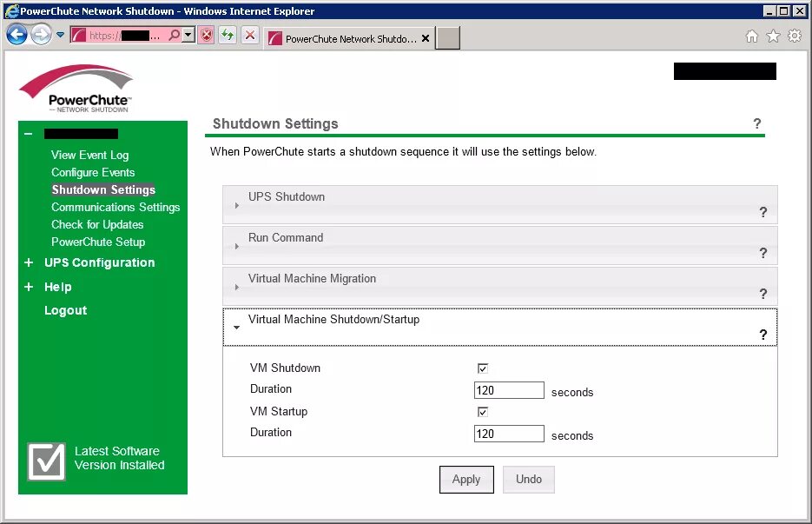Screen dimensions: 812x524
Task: Click the address bar URL field
Action: point(124,36)
